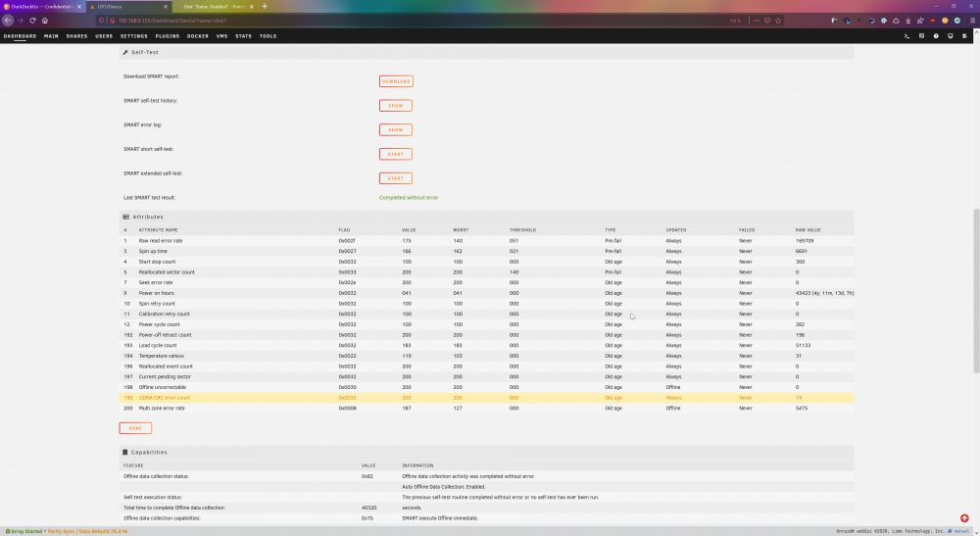Click the red back-to-top arrow icon
980x536 pixels.
964,518
